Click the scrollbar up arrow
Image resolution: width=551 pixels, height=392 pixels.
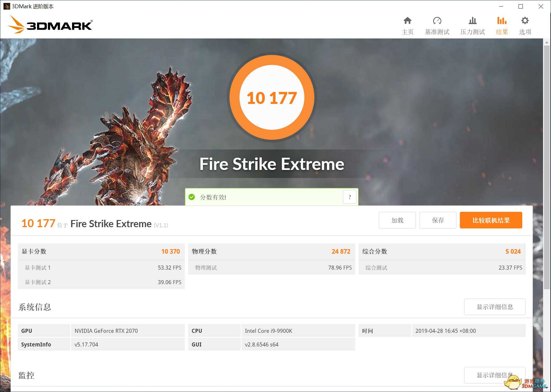(546, 42)
